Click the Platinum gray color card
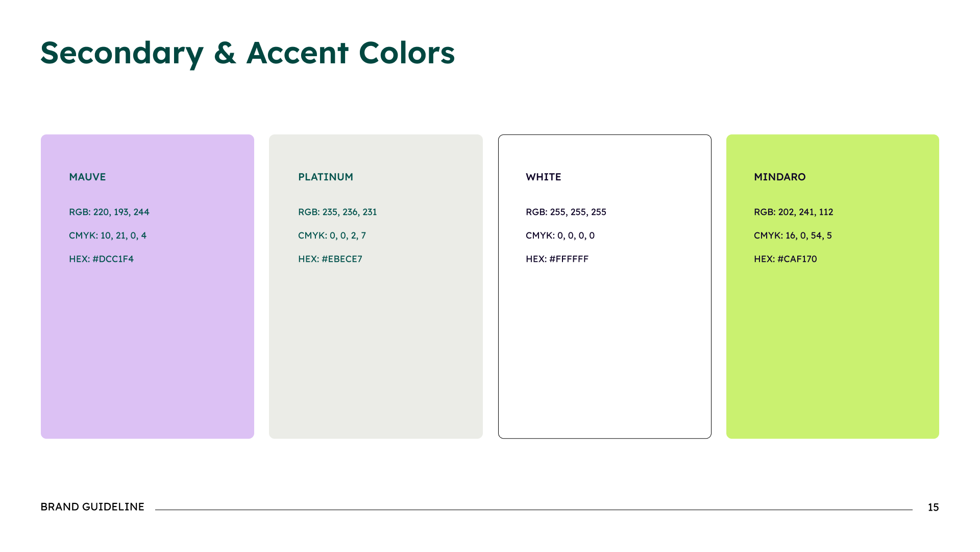980x552 pixels. click(376, 286)
